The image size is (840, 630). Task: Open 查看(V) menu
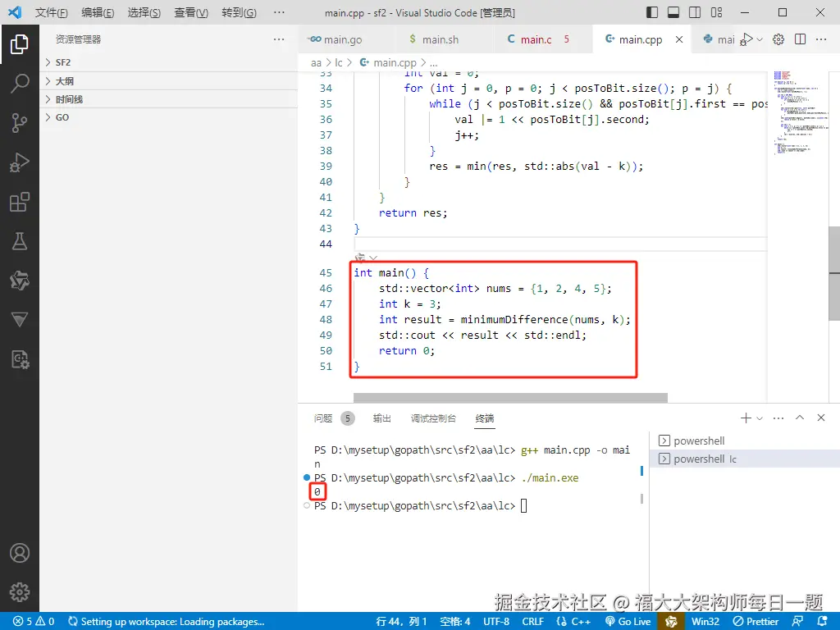(190, 12)
